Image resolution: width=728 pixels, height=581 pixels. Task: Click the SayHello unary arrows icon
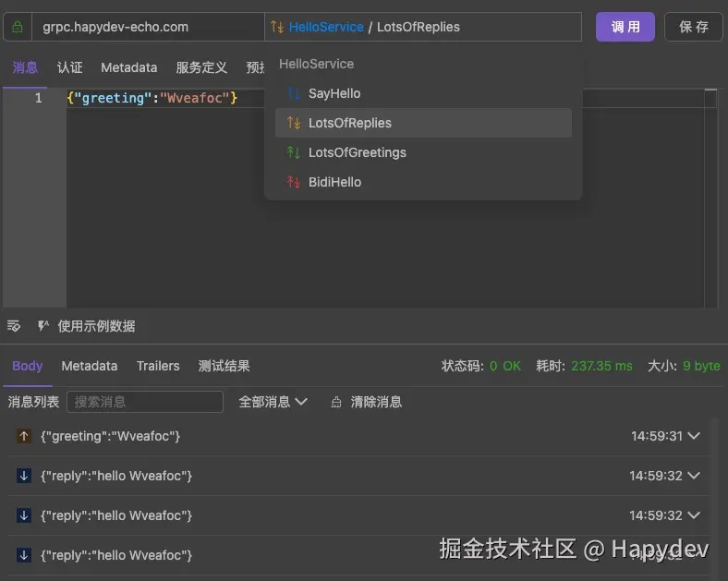tap(294, 93)
